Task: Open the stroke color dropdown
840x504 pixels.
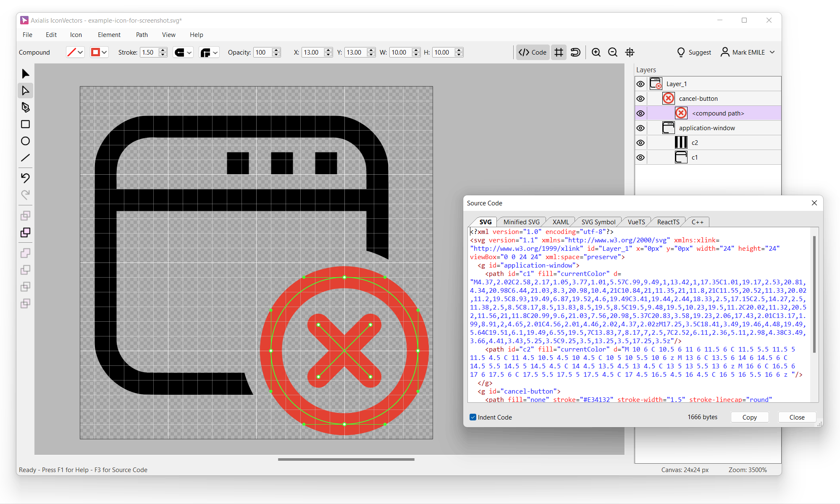Action: coord(80,52)
